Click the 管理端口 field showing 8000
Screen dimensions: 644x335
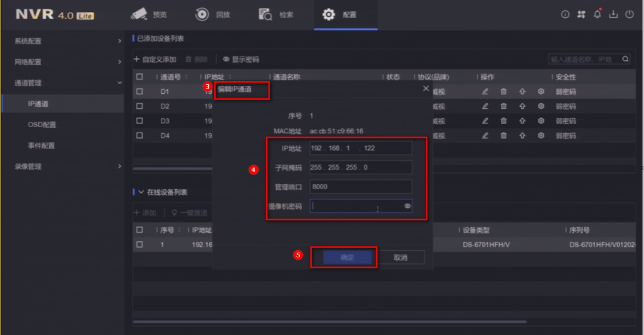[361, 187]
